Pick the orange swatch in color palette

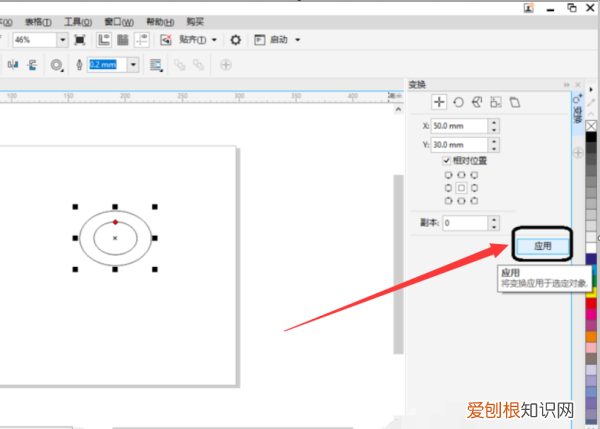[592, 337]
